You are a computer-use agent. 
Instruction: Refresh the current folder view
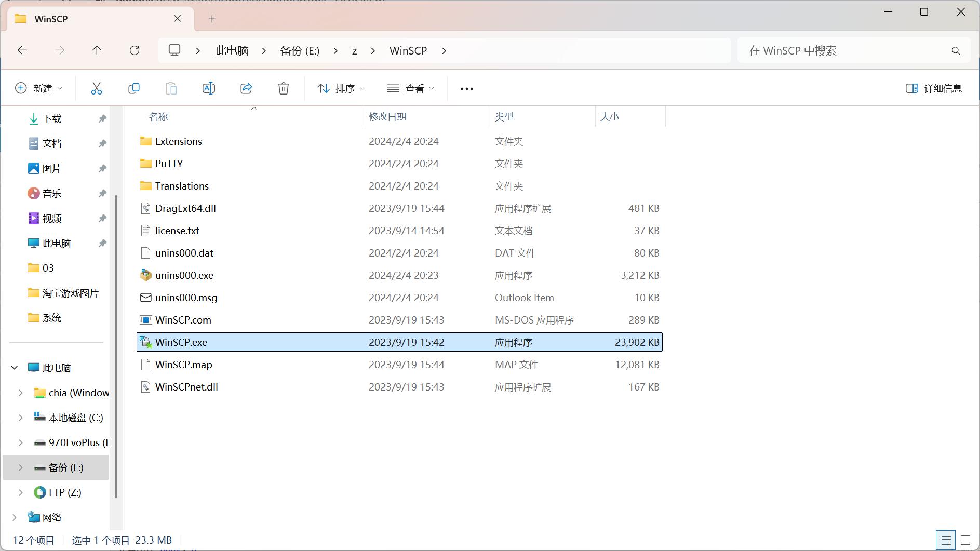135,50
